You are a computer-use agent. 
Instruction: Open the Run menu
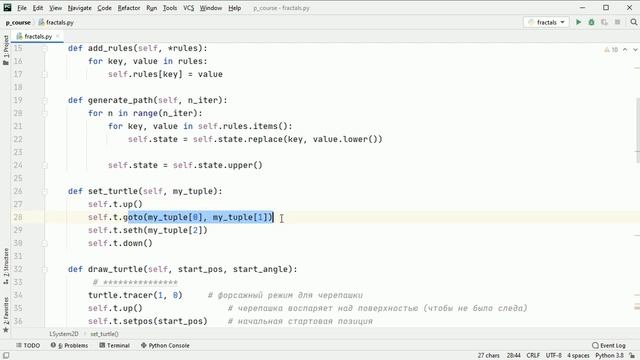click(151, 8)
